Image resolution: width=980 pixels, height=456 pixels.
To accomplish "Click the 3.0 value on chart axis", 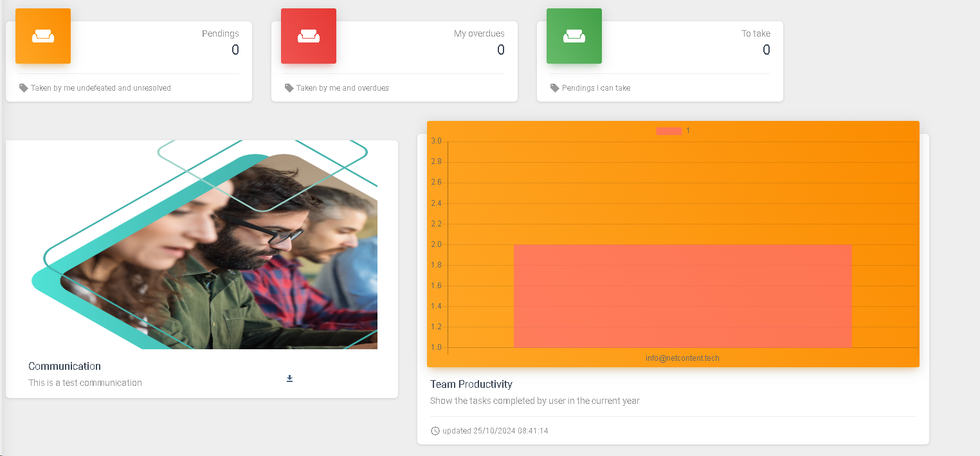I will [x=436, y=141].
